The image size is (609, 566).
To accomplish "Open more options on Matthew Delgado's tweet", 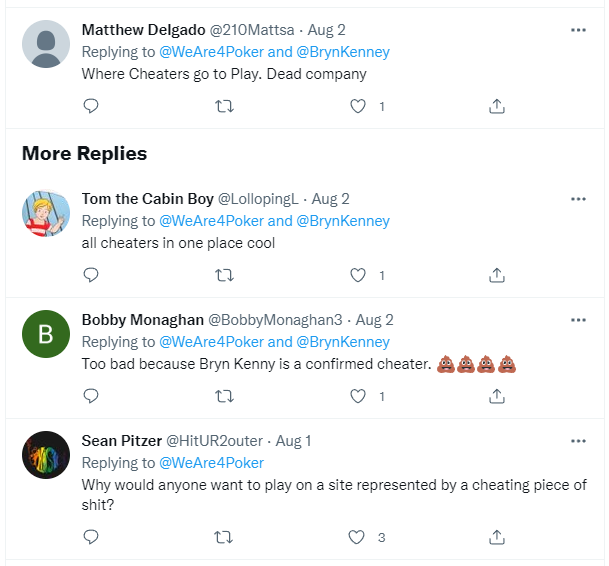I will (578, 30).
